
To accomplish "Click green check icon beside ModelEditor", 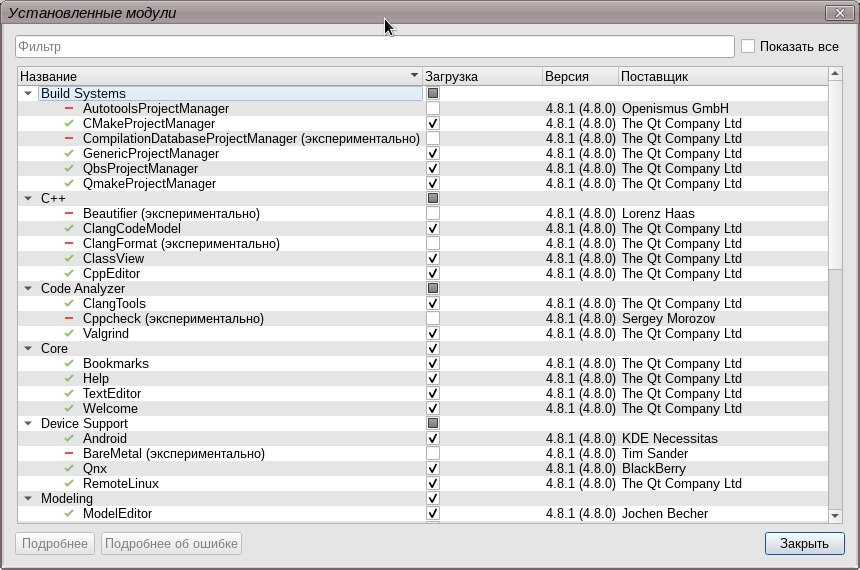I will 69,513.
